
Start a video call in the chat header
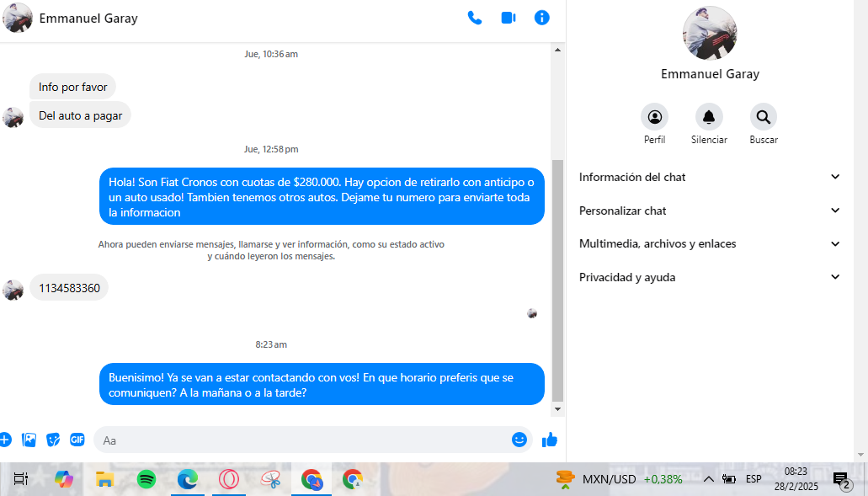pos(509,18)
